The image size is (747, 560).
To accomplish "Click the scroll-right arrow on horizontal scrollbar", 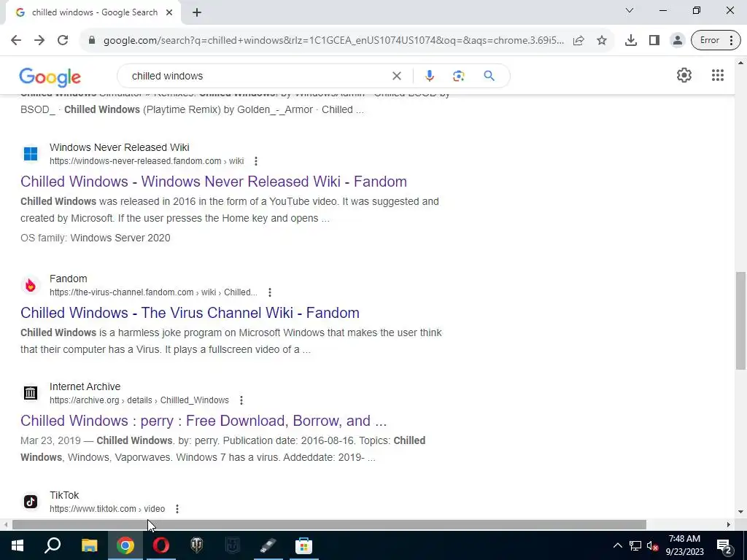I will [728, 525].
